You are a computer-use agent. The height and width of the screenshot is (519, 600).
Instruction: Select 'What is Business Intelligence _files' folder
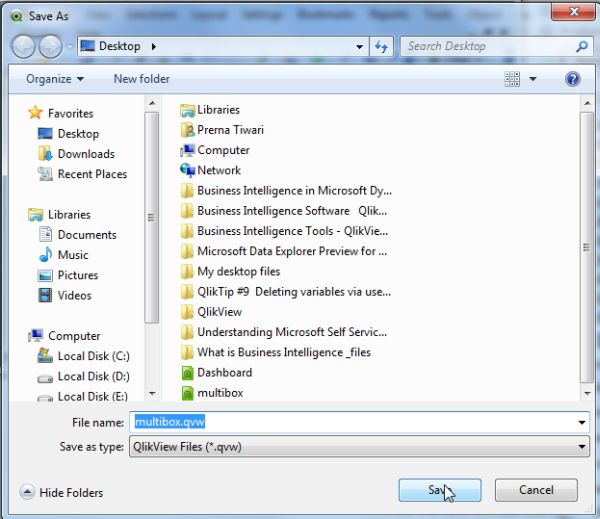click(284, 352)
